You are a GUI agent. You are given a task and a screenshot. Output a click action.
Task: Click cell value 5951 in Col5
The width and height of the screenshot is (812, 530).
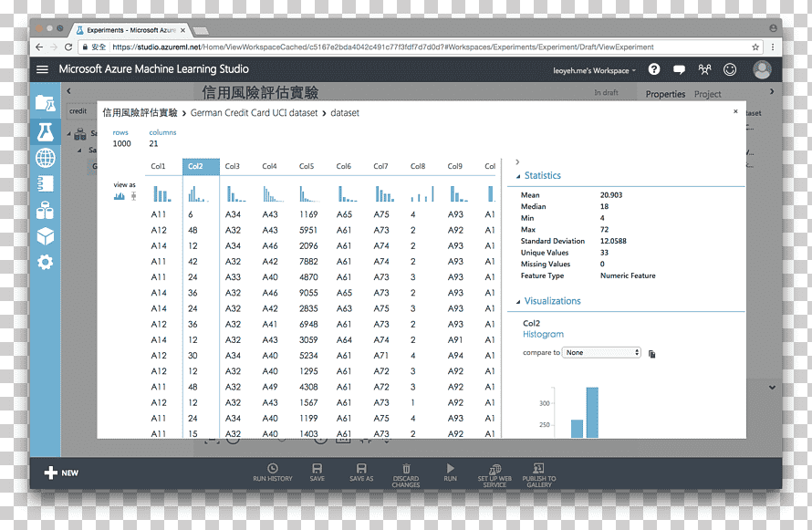pyautogui.click(x=308, y=230)
